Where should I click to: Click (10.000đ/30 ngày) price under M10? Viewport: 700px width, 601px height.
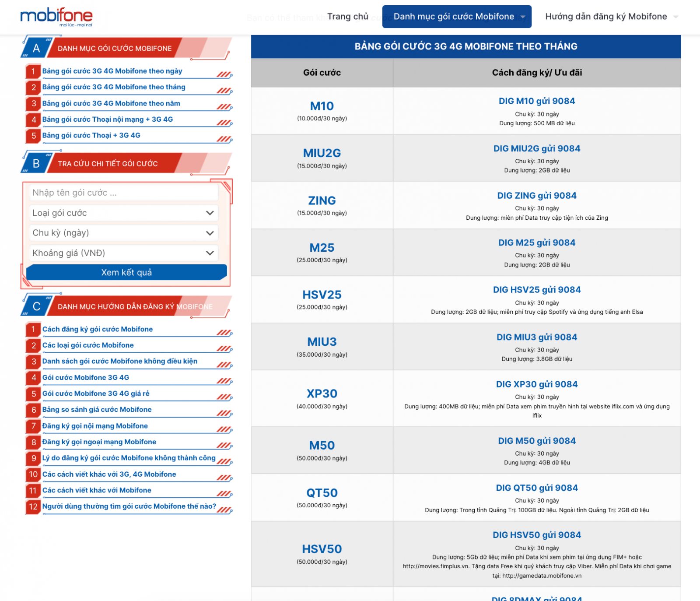[322, 119]
